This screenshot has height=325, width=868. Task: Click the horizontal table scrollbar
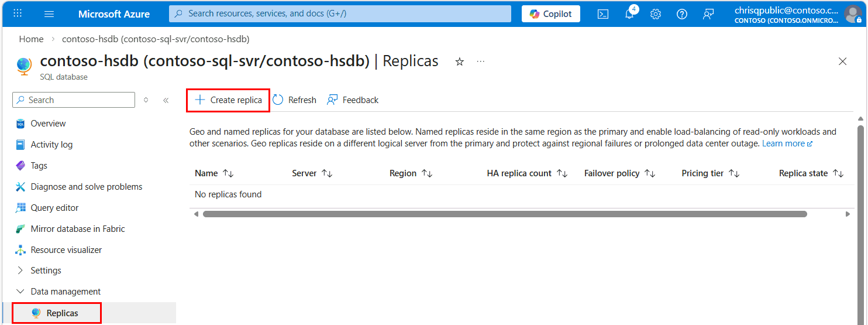pos(505,214)
